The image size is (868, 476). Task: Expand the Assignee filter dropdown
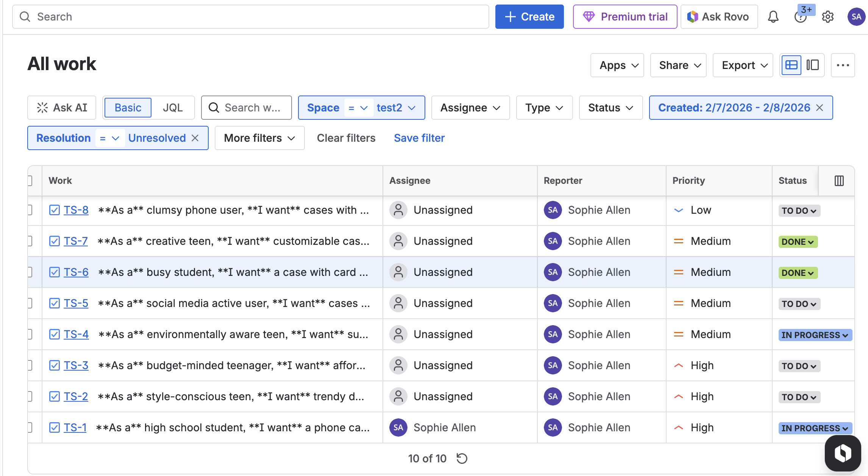(470, 108)
